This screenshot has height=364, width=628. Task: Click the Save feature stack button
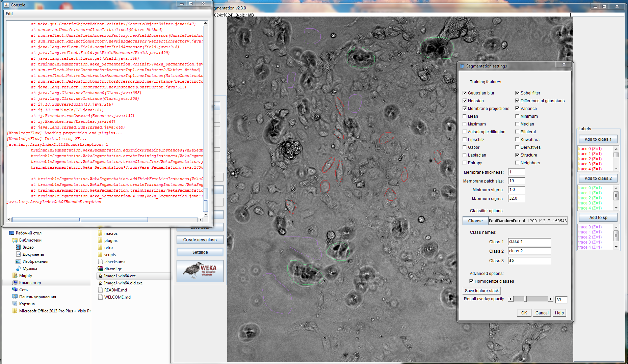click(x=481, y=290)
